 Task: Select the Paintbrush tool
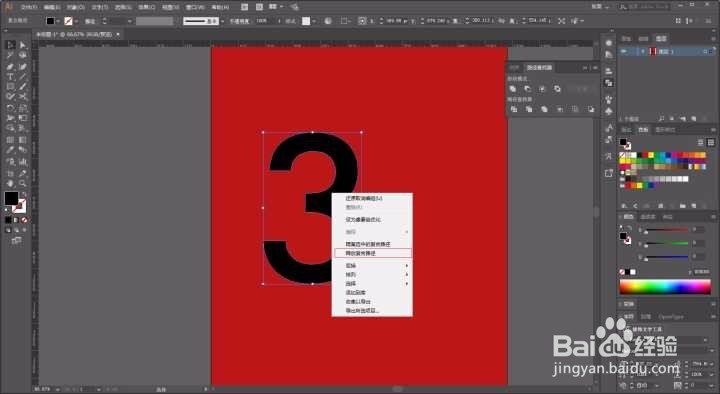23,86
